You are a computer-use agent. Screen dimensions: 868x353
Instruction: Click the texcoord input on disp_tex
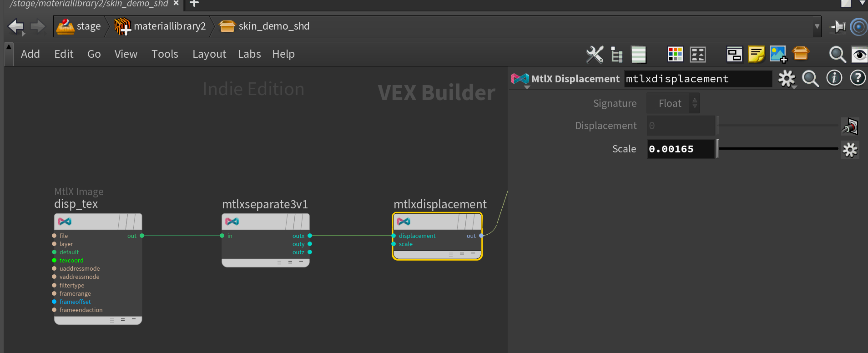coord(54,261)
